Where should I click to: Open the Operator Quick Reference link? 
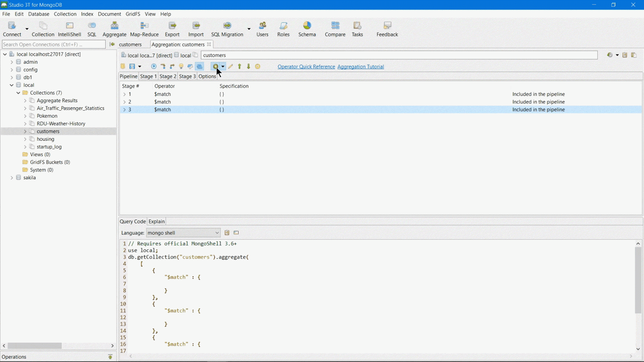pos(306,67)
